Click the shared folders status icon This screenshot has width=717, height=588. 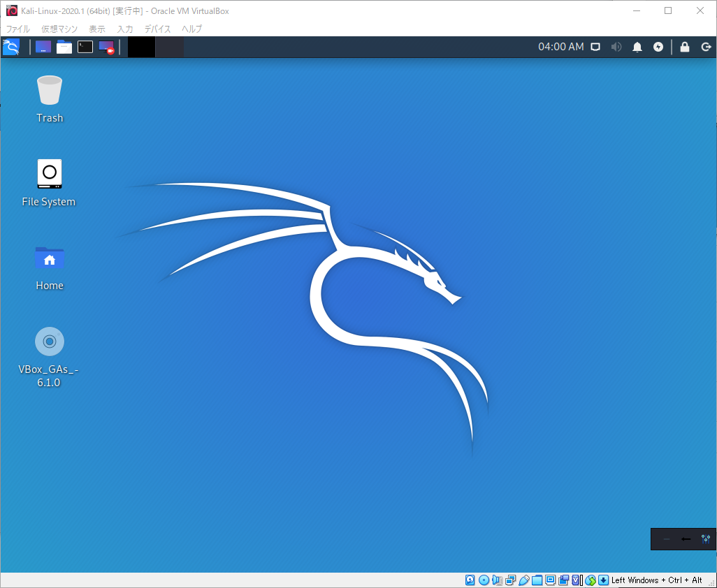[537, 580]
